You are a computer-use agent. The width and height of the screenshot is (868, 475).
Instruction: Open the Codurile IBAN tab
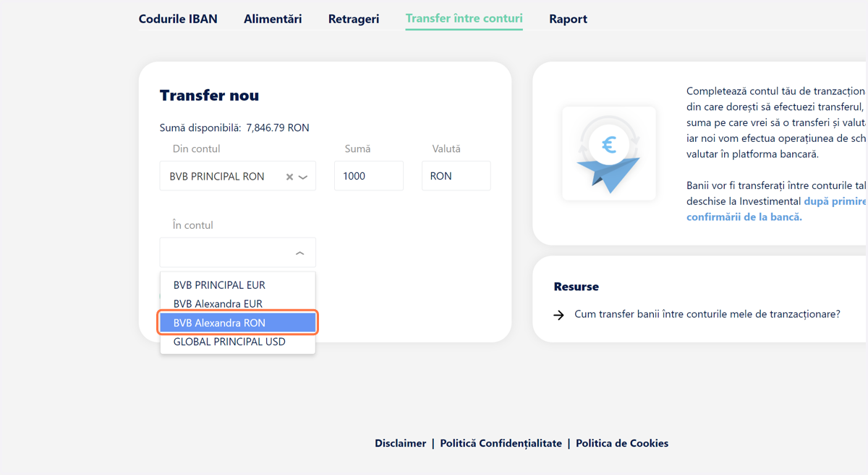point(178,19)
